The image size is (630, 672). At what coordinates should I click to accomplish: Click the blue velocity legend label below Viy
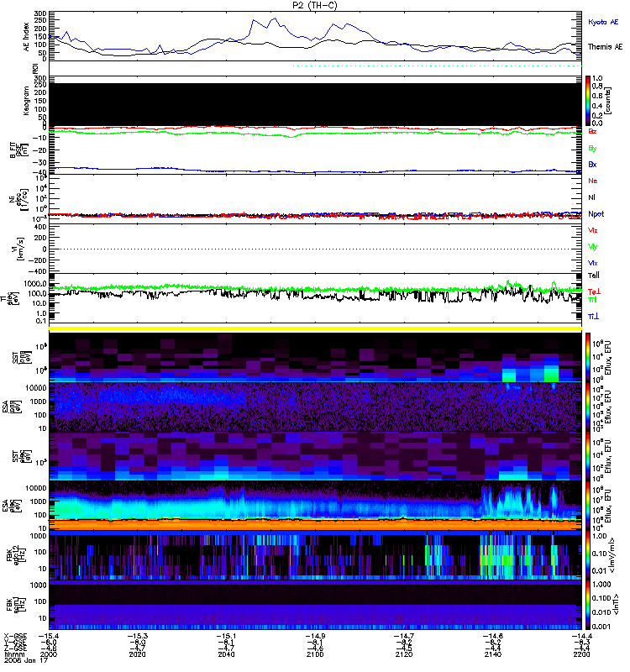pos(593,263)
